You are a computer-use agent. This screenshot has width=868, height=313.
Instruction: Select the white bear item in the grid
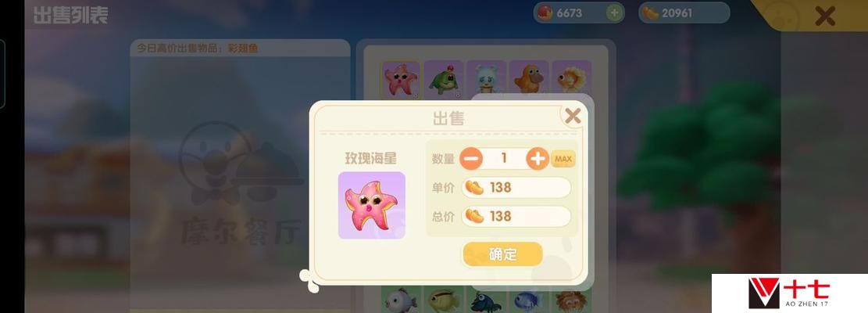point(487,79)
